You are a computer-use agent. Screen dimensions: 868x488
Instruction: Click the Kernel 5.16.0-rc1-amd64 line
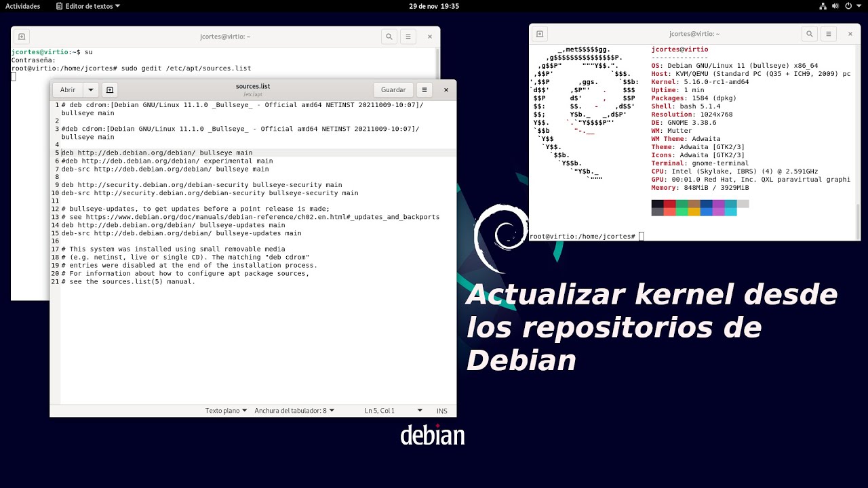point(700,82)
